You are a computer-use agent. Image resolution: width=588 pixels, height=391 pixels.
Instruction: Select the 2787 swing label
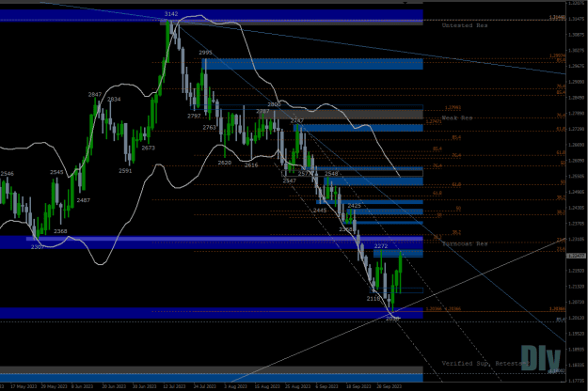(x=262, y=111)
